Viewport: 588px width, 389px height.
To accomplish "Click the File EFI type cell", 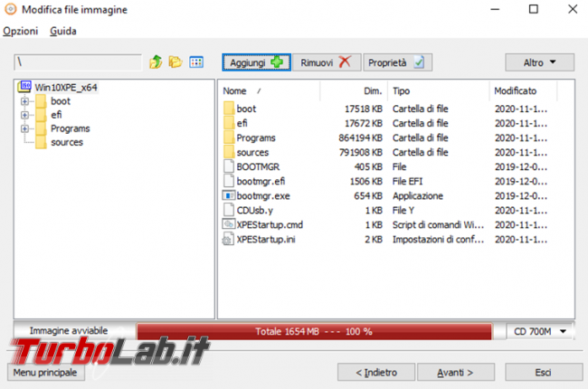I will (407, 181).
